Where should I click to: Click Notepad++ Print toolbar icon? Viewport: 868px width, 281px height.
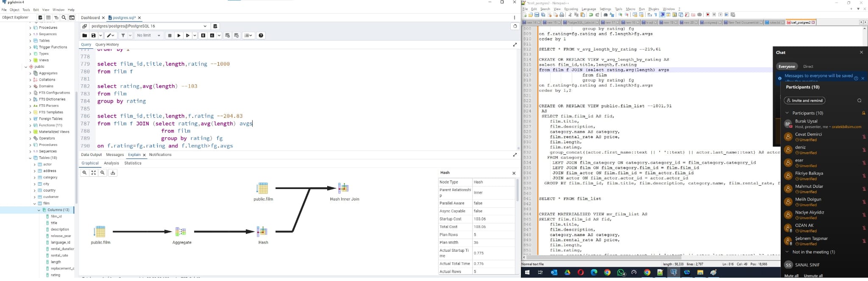tap(562, 15)
